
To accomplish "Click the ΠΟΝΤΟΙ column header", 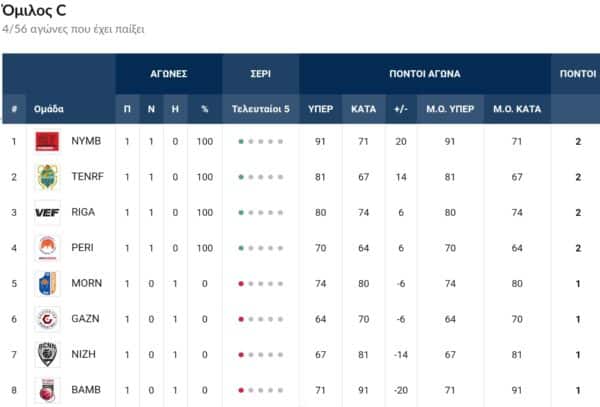I will pos(578,74).
